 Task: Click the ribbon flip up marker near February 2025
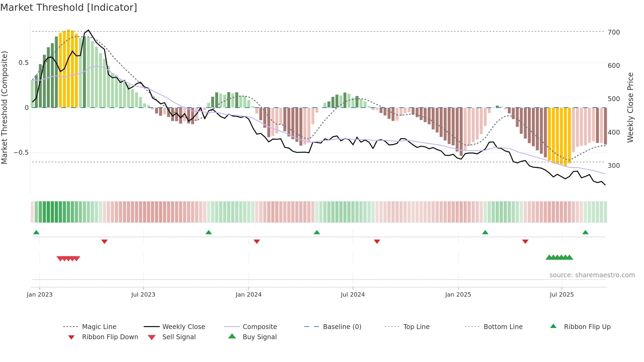[485, 232]
